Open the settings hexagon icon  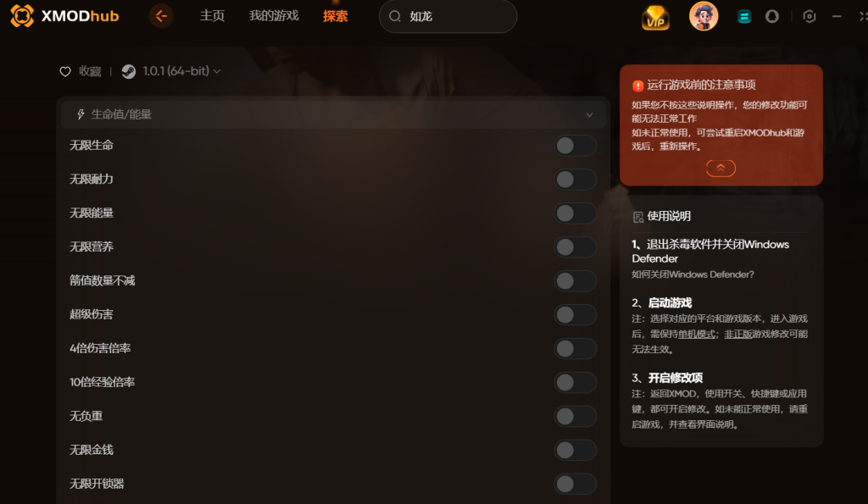(x=810, y=17)
